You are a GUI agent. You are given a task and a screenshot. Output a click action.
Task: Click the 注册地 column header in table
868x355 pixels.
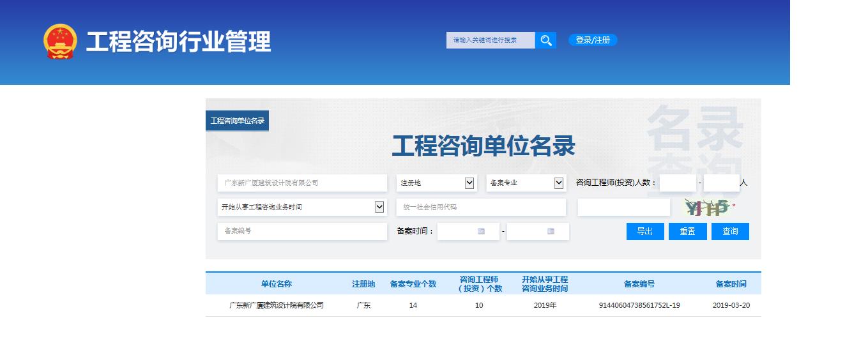pyautogui.click(x=363, y=284)
